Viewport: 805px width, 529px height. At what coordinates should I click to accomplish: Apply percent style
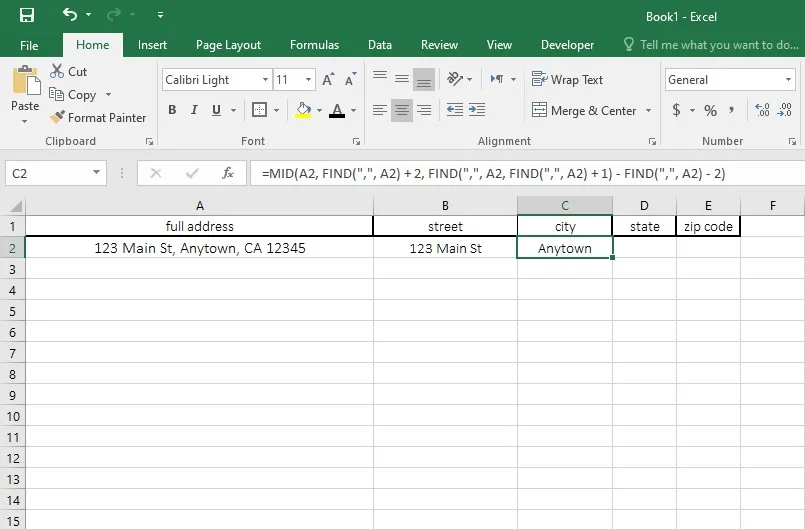click(710, 110)
